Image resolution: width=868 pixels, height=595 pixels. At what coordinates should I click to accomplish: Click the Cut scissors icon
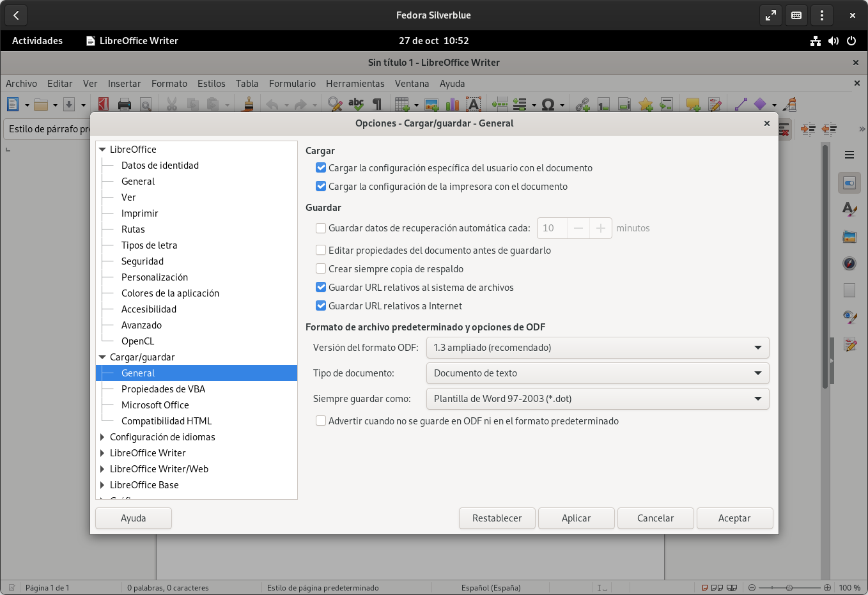pos(171,104)
